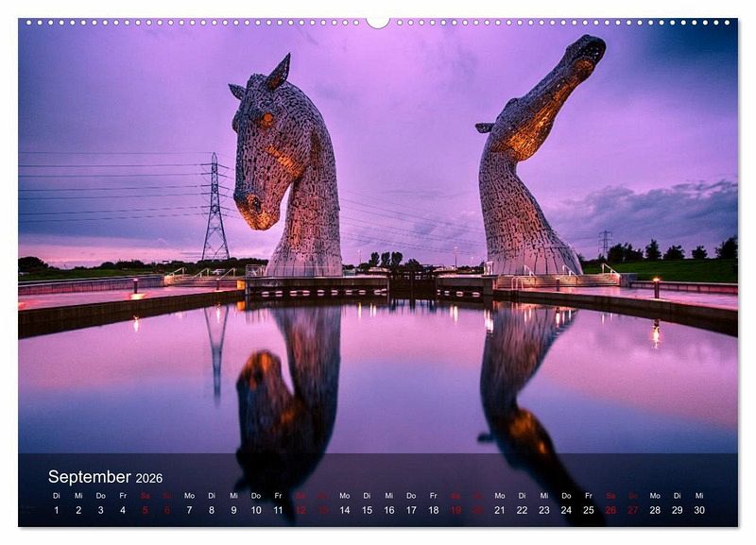Click the 'Do' weekday label above date 24
The image size is (756, 545).
[566, 496]
